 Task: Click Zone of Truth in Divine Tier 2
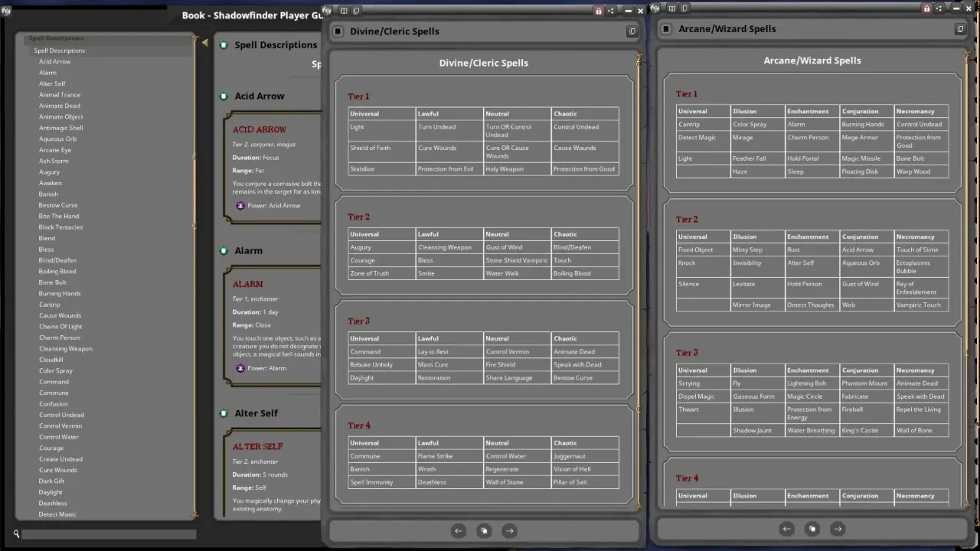[369, 273]
